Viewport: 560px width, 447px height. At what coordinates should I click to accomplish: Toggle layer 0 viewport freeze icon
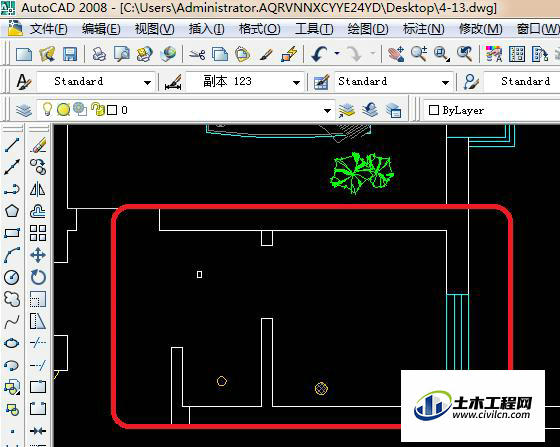(x=80, y=109)
